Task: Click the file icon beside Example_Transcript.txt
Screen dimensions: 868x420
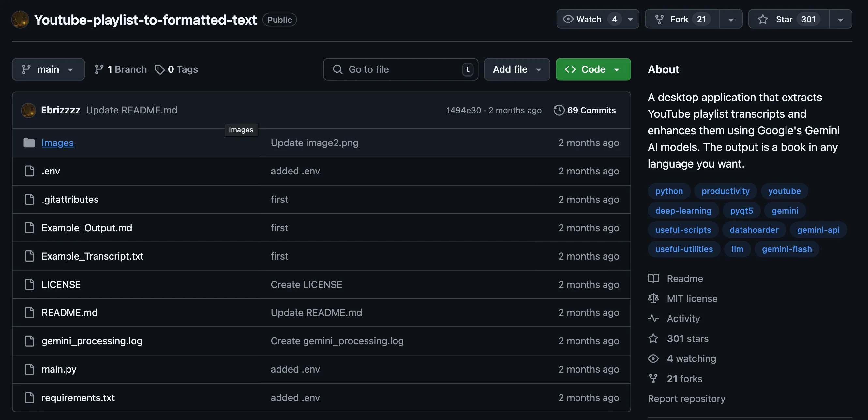Action: (x=30, y=256)
